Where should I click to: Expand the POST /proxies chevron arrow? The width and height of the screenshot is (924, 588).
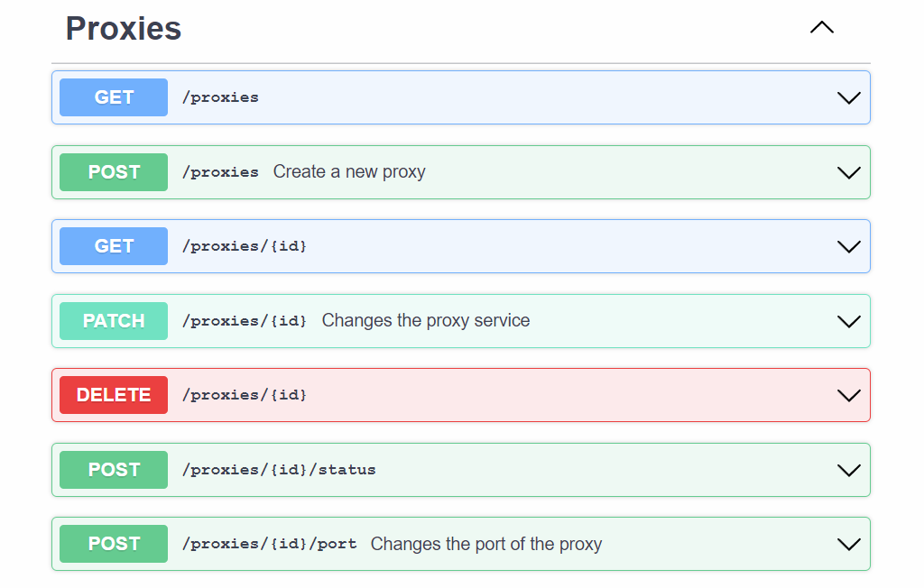click(x=848, y=172)
